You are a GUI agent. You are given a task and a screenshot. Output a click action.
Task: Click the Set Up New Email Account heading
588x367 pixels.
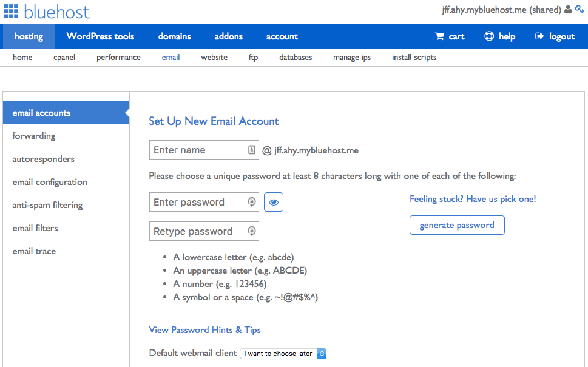coord(214,121)
